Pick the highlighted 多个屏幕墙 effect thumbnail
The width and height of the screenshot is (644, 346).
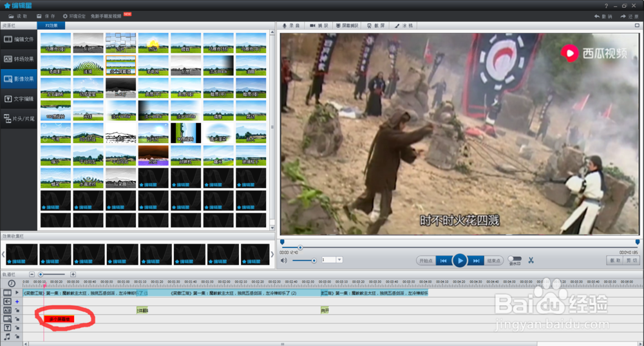coord(121,65)
